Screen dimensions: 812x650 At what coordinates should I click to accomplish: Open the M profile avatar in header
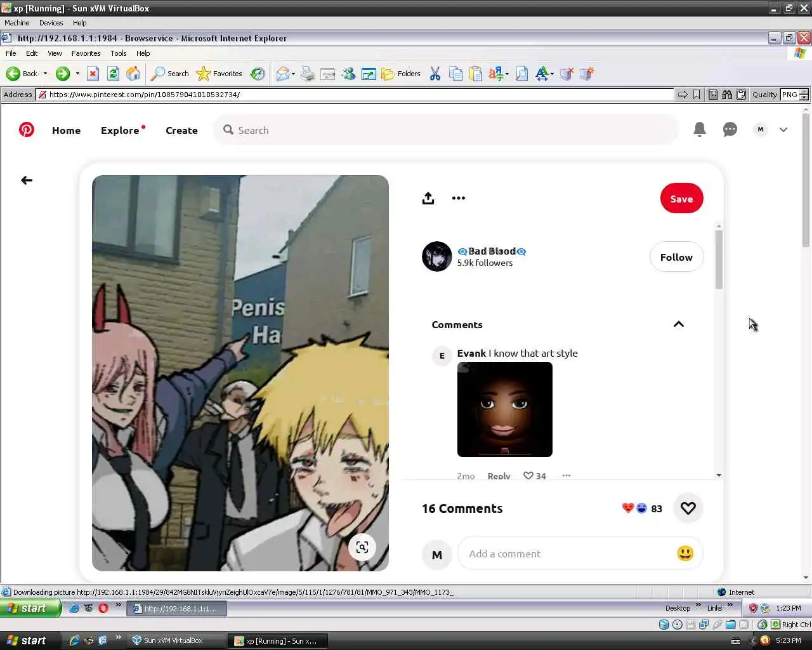pos(760,129)
